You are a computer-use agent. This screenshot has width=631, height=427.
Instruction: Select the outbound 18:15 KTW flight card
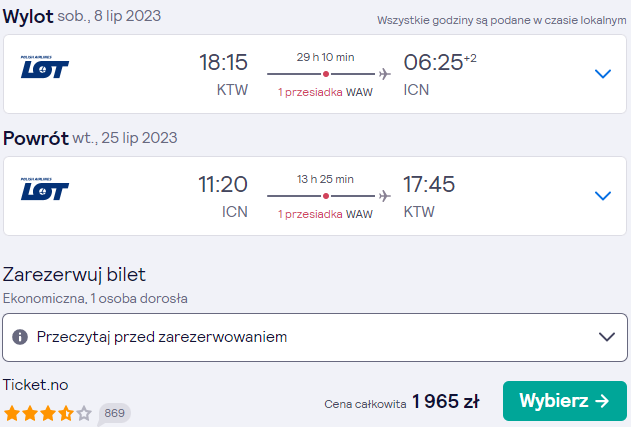[315, 74]
